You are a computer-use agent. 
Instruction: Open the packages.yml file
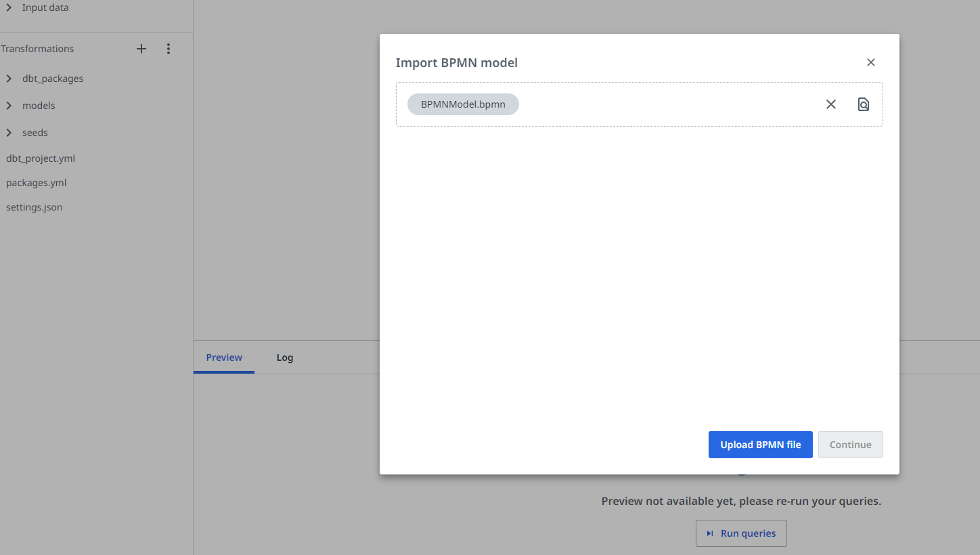[x=36, y=182]
